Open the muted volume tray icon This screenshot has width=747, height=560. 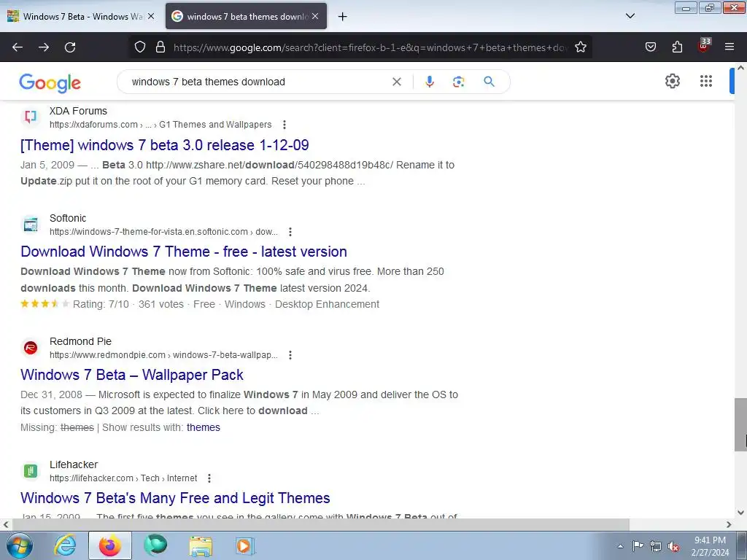pos(673,547)
